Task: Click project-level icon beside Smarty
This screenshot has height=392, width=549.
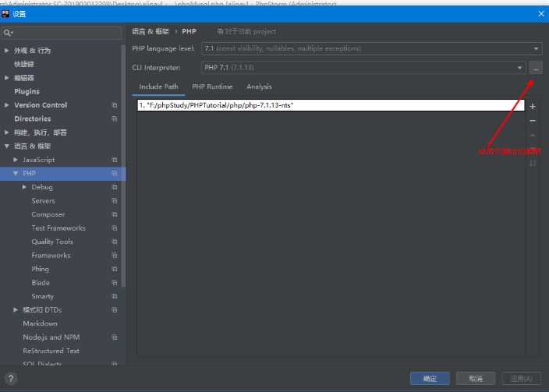Action: tap(115, 296)
